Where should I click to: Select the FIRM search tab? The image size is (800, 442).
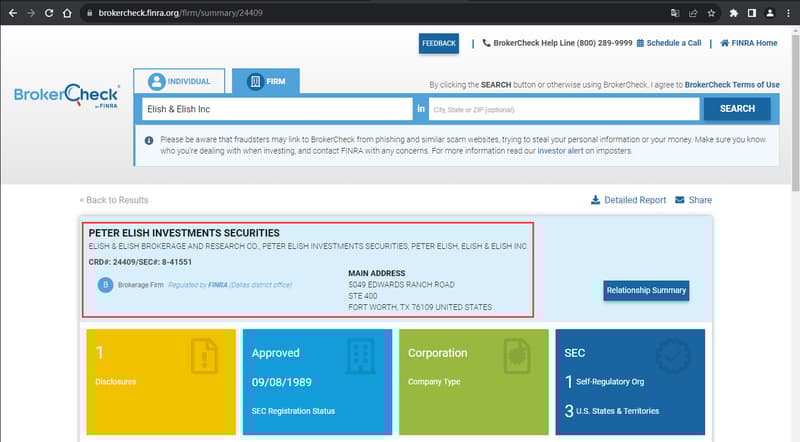click(x=265, y=82)
